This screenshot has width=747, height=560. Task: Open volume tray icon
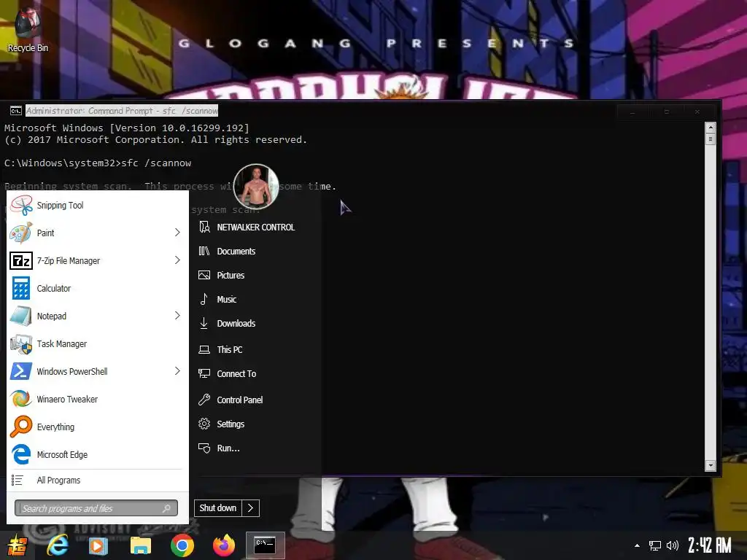pyautogui.click(x=672, y=545)
